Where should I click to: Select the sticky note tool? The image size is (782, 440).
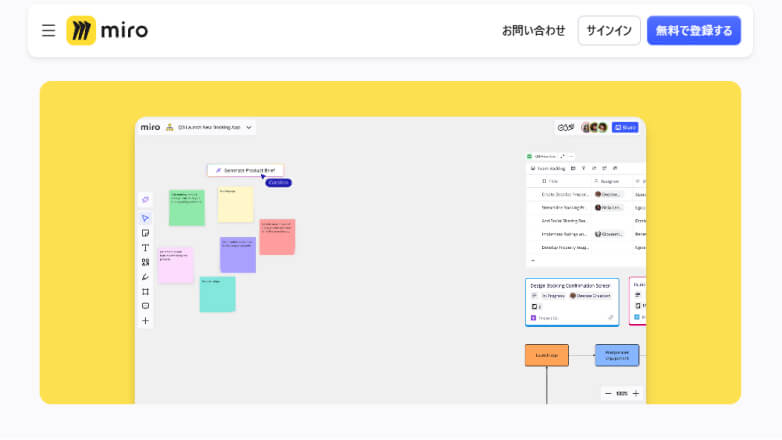pyautogui.click(x=145, y=233)
